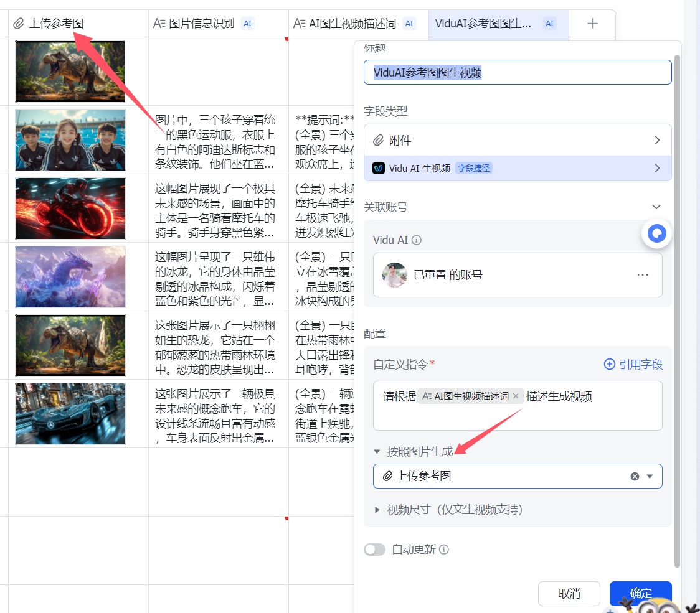Click the 已重置 account avatar
The image size is (700, 613).
pyautogui.click(x=395, y=274)
